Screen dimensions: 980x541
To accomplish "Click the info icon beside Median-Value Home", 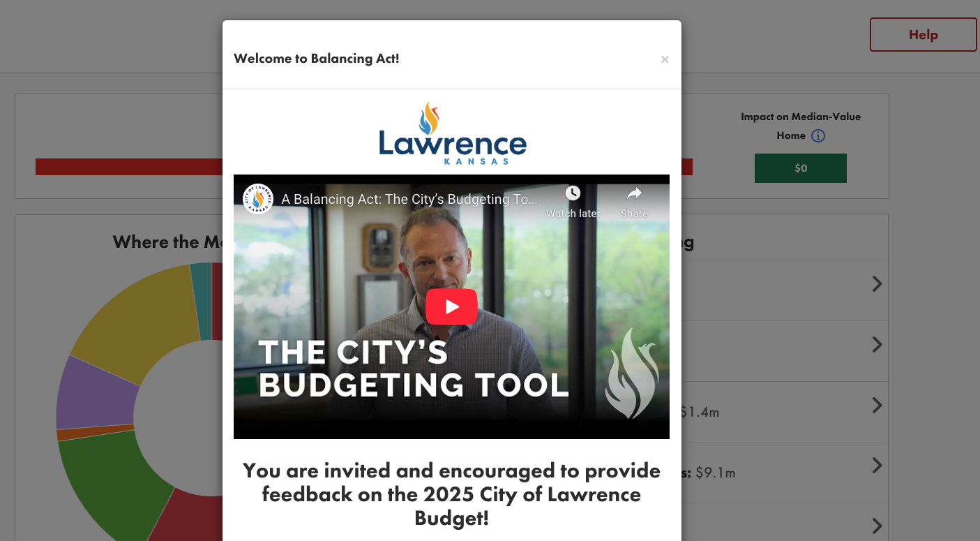I will click(818, 136).
